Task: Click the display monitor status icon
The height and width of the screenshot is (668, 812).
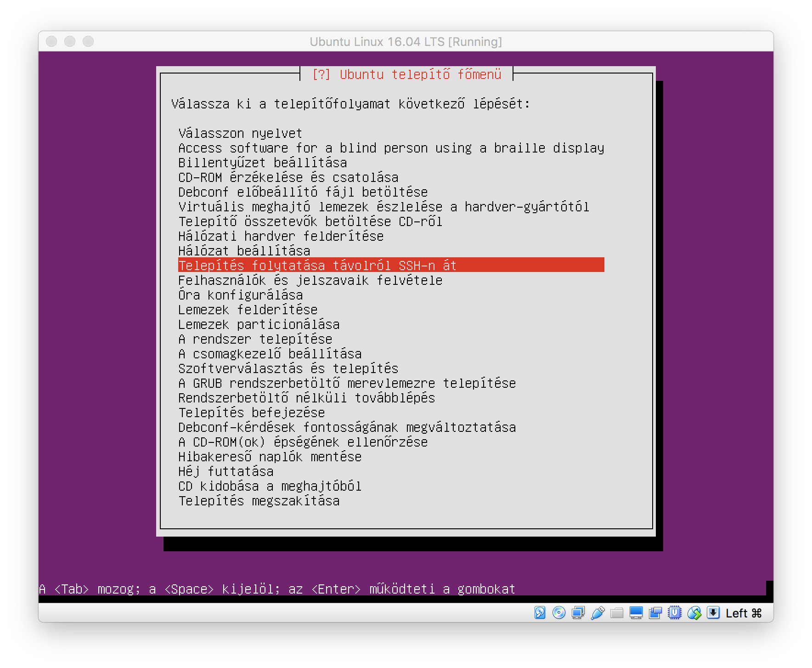Action: 636,612
